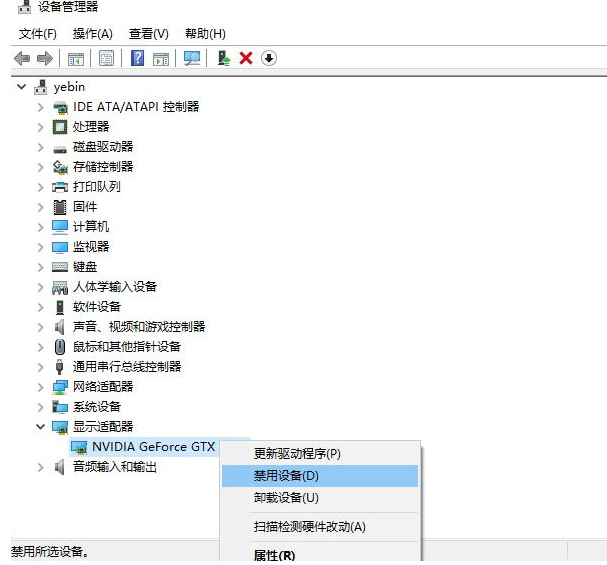Click the yebin computer root icon
Screen dimensions: 607x565
pyautogui.click(x=40, y=87)
